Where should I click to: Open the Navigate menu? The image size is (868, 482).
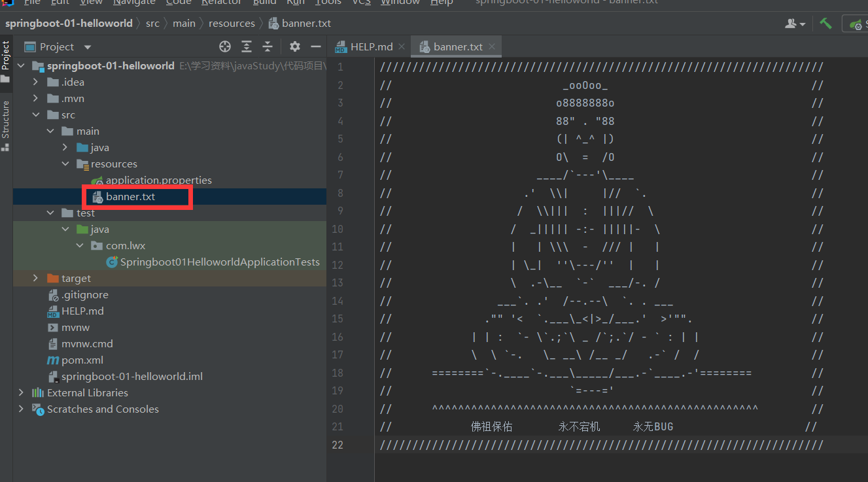coord(134,3)
